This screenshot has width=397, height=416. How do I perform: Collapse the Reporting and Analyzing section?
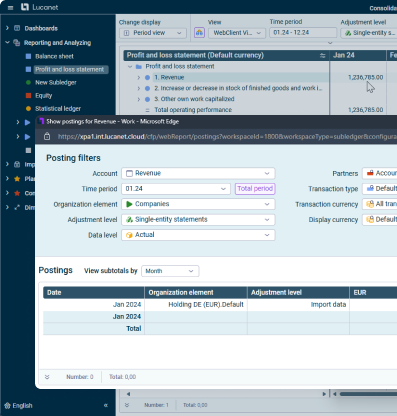(7, 42)
